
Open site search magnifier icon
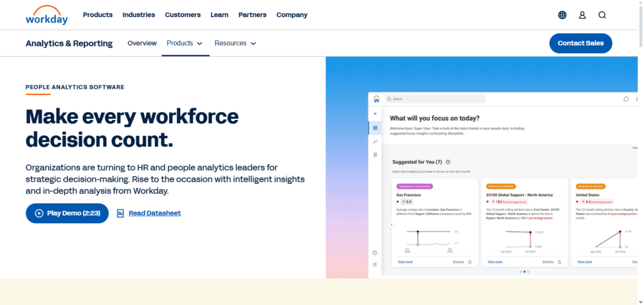point(602,15)
